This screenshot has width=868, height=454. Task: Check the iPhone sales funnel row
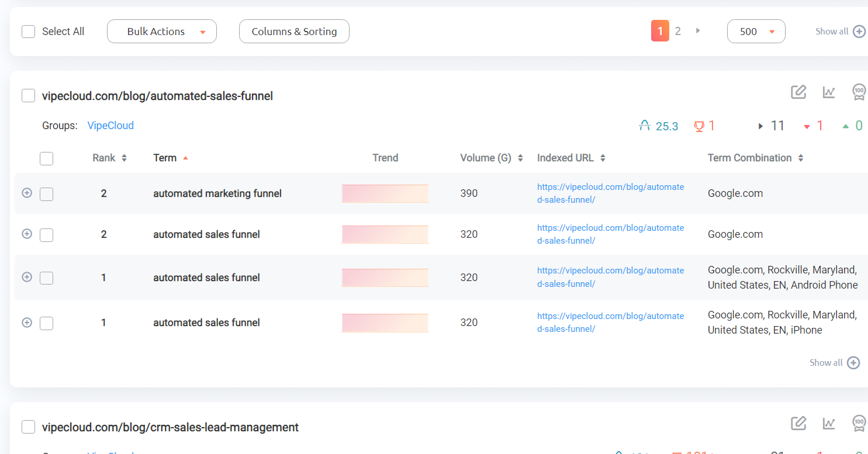[47, 323]
